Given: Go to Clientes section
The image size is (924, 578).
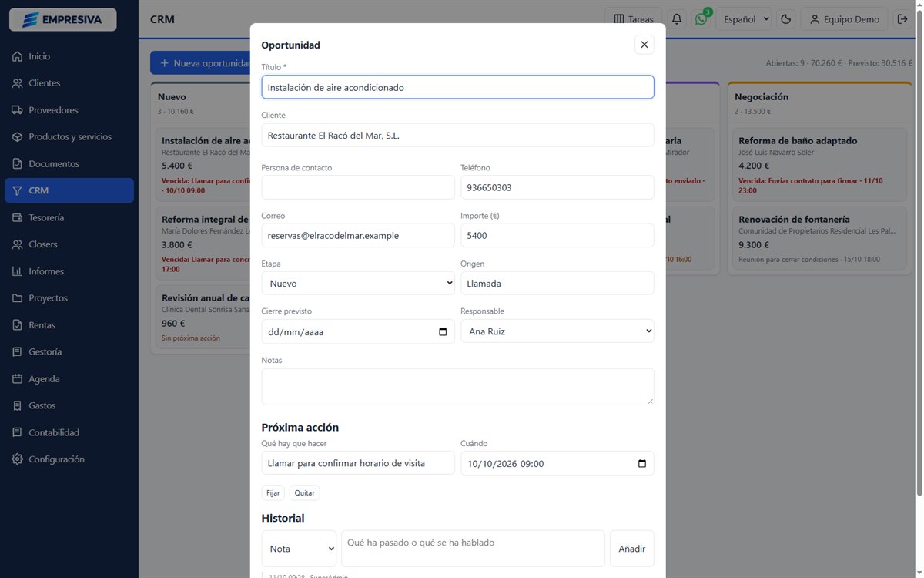Looking at the screenshot, I should (x=69, y=83).
